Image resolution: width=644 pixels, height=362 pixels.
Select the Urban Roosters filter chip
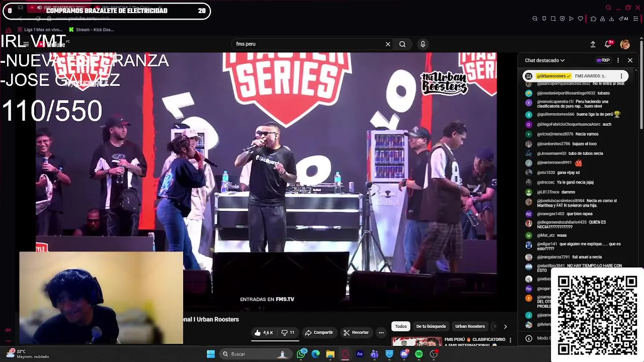[470, 326]
